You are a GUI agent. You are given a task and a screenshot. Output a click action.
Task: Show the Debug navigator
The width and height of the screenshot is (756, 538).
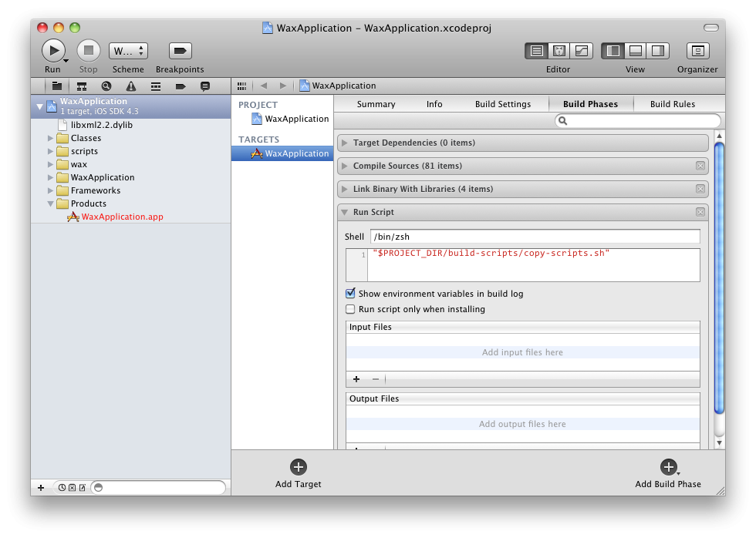[155, 86]
